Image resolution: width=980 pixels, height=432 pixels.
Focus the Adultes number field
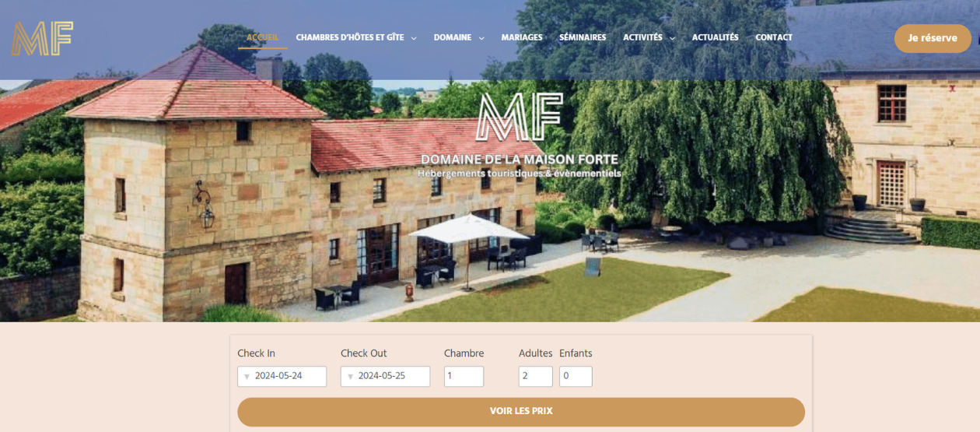pos(535,376)
